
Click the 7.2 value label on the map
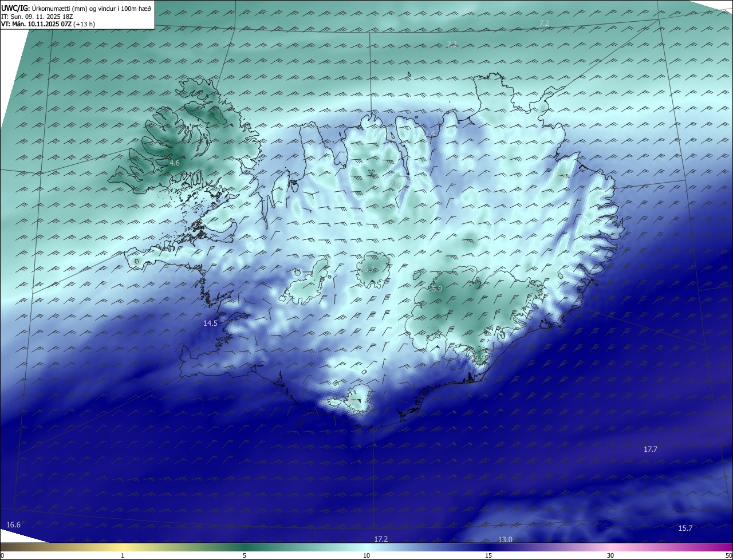(x=544, y=23)
